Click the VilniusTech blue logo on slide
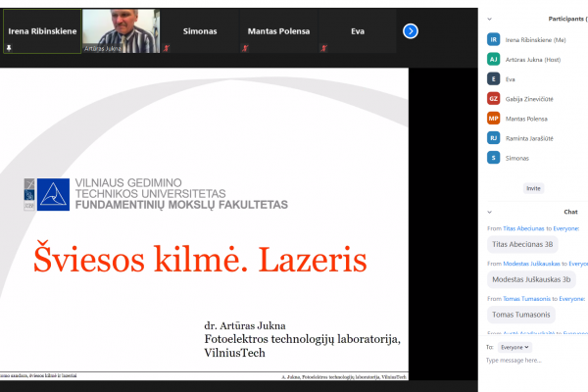The image size is (588, 392). point(53,194)
